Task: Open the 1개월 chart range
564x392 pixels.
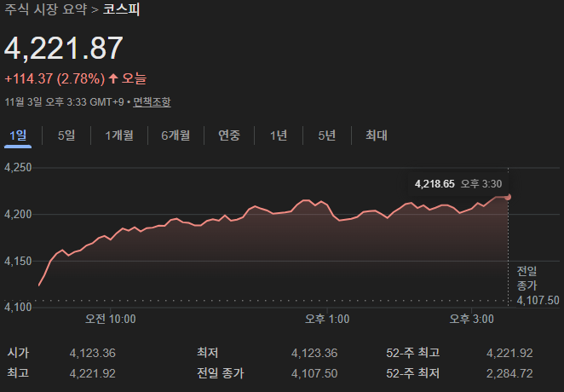Action: pos(119,135)
